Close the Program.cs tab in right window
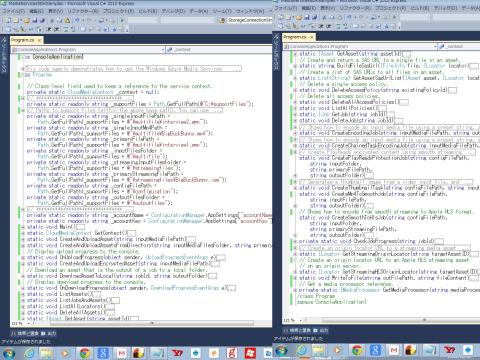Screen dimensions: 480x360 click(x=312, y=37)
